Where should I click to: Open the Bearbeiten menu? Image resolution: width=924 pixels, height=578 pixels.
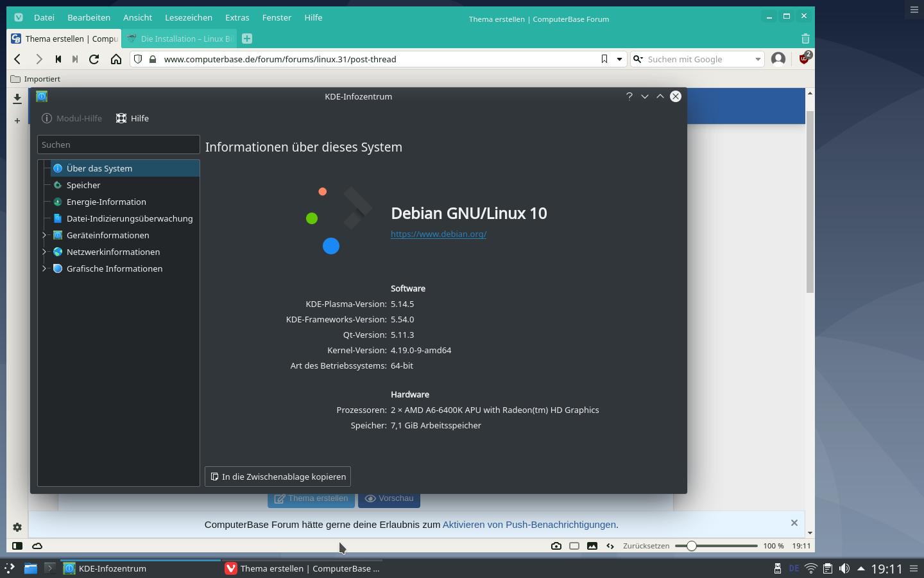click(x=89, y=17)
